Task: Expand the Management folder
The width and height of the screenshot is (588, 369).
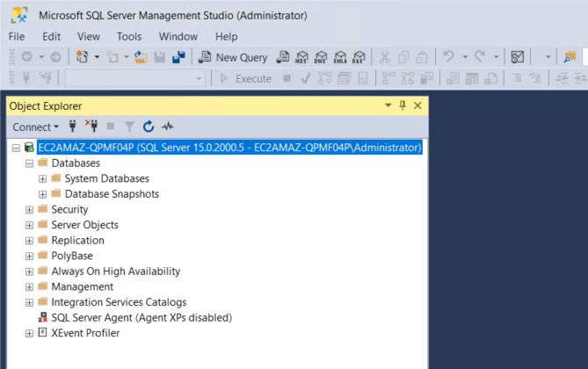Action: click(x=29, y=287)
